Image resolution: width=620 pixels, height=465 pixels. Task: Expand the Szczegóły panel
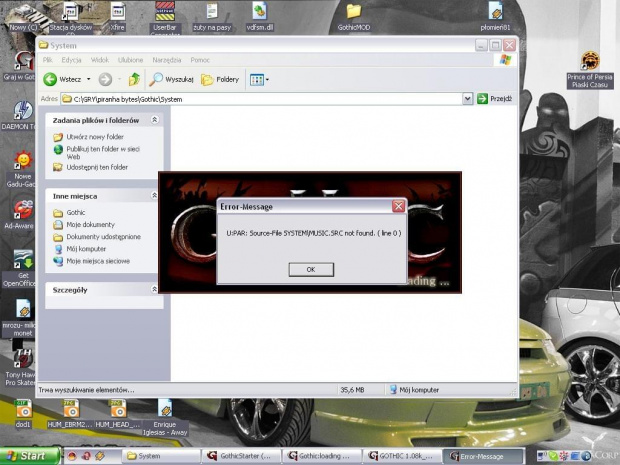(155, 289)
